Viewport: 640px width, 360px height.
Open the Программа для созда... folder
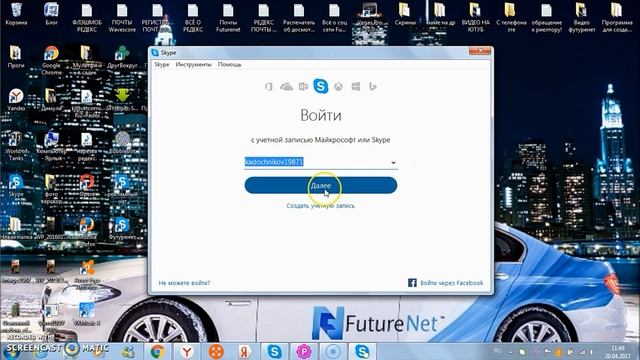click(x=617, y=17)
